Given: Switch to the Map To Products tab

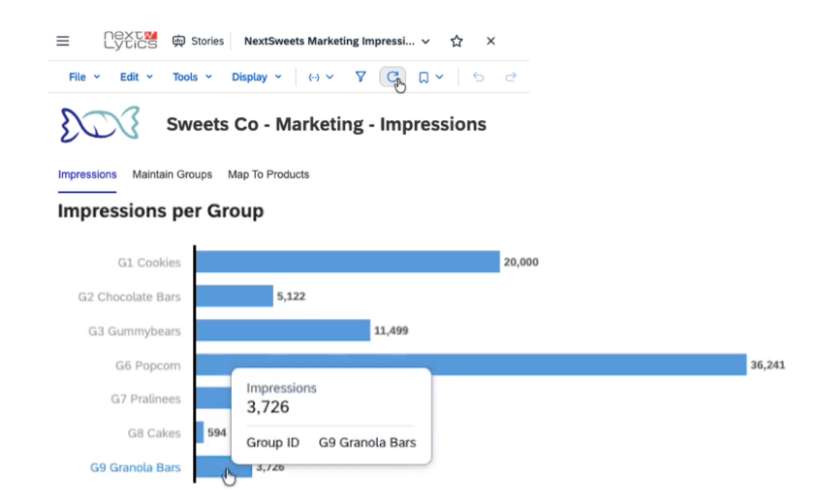Looking at the screenshot, I should [x=268, y=174].
